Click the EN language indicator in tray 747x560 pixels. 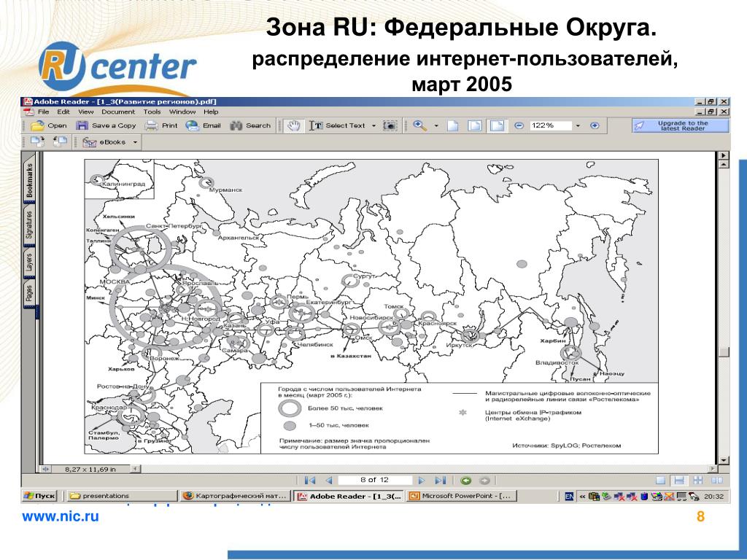click(x=569, y=496)
